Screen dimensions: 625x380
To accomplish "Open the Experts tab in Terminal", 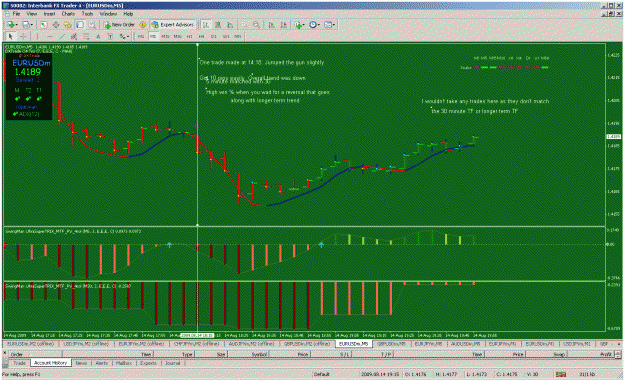I will coord(148,363).
